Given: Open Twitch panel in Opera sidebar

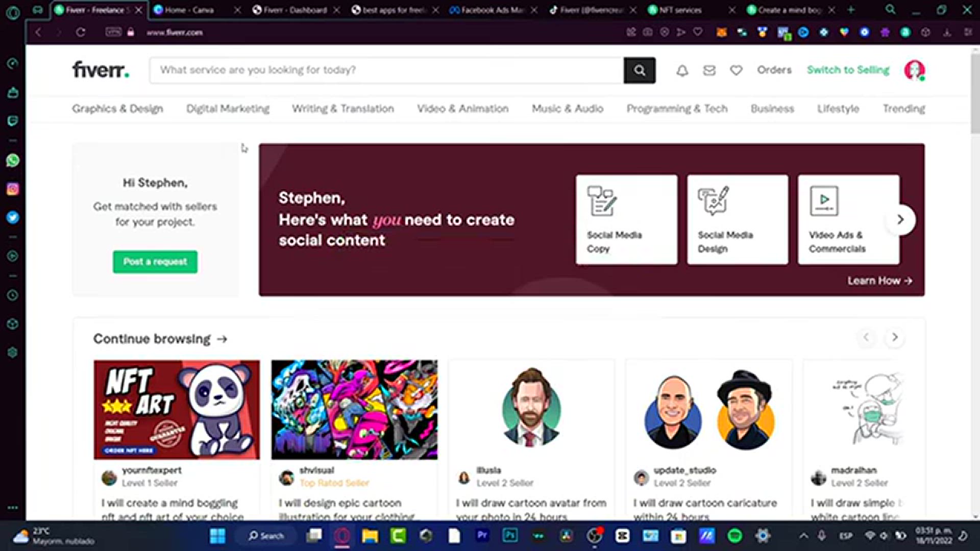Looking at the screenshot, I should click(13, 121).
